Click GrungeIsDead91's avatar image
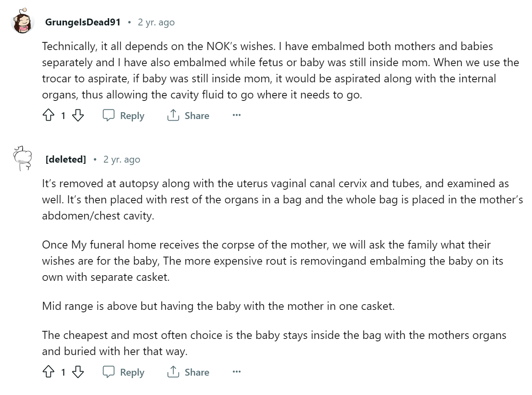The image size is (532, 395). coord(22,22)
